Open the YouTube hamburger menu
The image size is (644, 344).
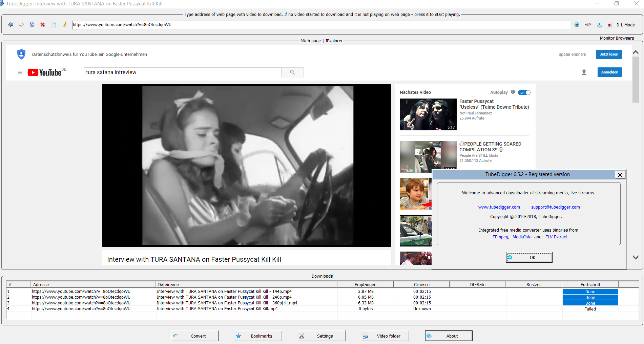coord(20,72)
